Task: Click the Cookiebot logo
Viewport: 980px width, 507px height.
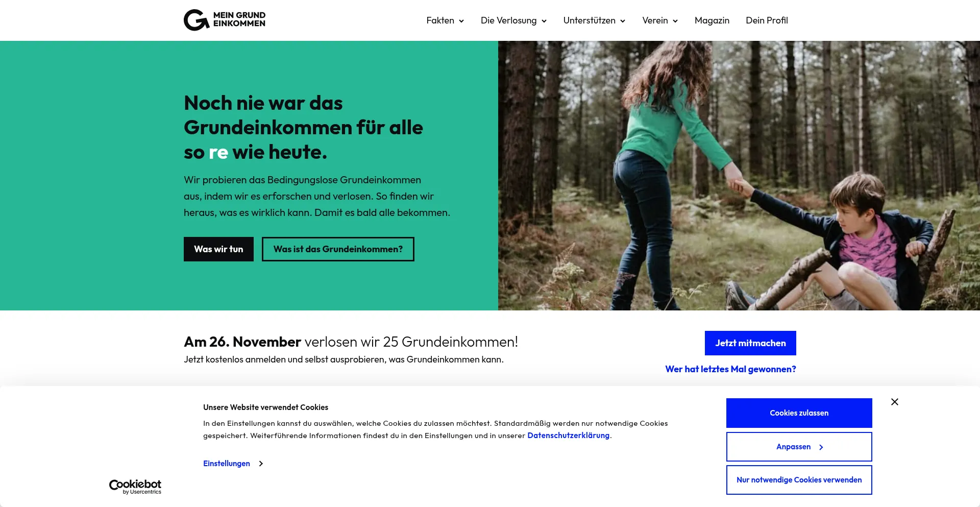Action: tap(135, 487)
